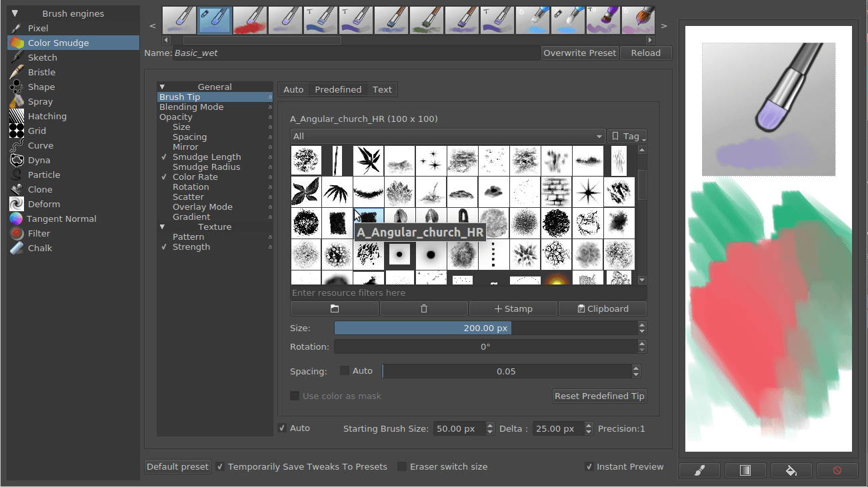Open the Text brush tab
Image resolution: width=868 pixels, height=487 pixels.
382,90
